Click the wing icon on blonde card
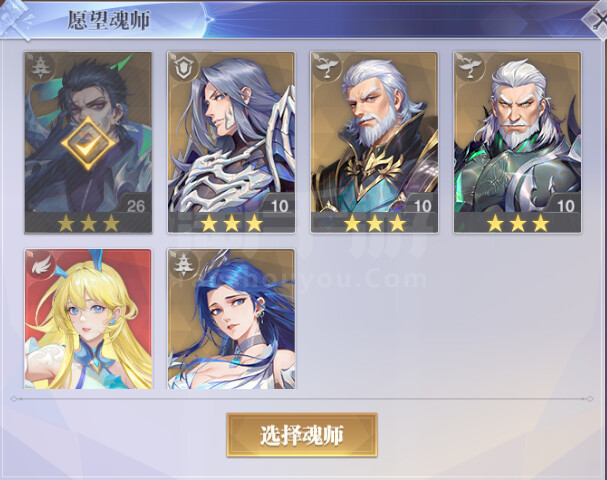 coord(40,264)
